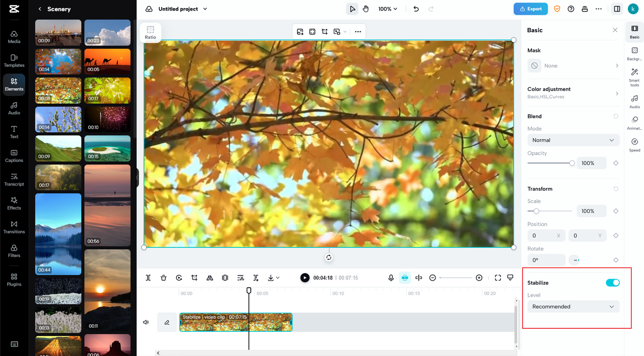Open the Untitled project name dropdown
This screenshot has width=644, height=356.
click(x=183, y=9)
